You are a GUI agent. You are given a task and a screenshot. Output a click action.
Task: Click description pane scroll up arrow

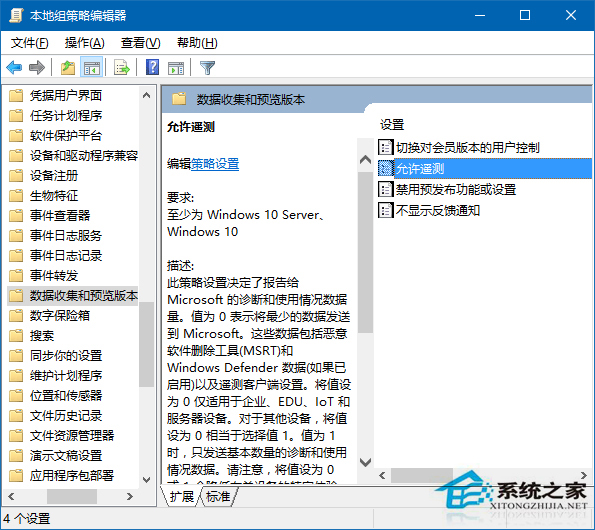(365, 160)
